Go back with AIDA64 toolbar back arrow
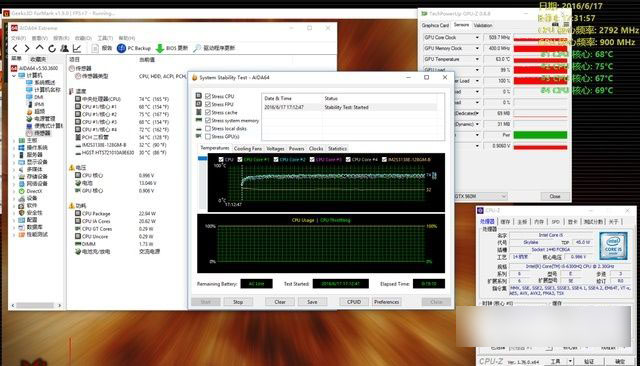Viewport: 640px width, 366px height. coord(15,48)
